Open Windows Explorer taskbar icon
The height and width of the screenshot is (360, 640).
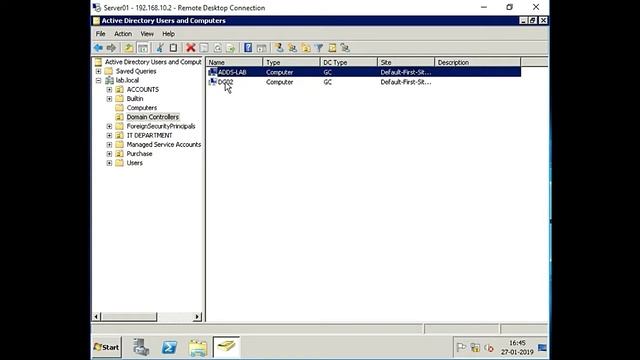click(198, 347)
